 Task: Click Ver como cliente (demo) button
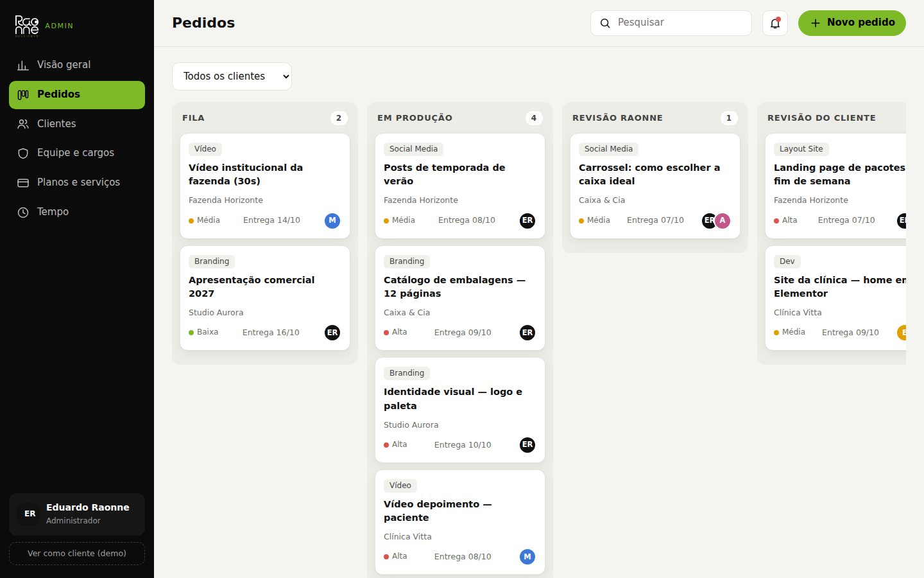pos(77,554)
